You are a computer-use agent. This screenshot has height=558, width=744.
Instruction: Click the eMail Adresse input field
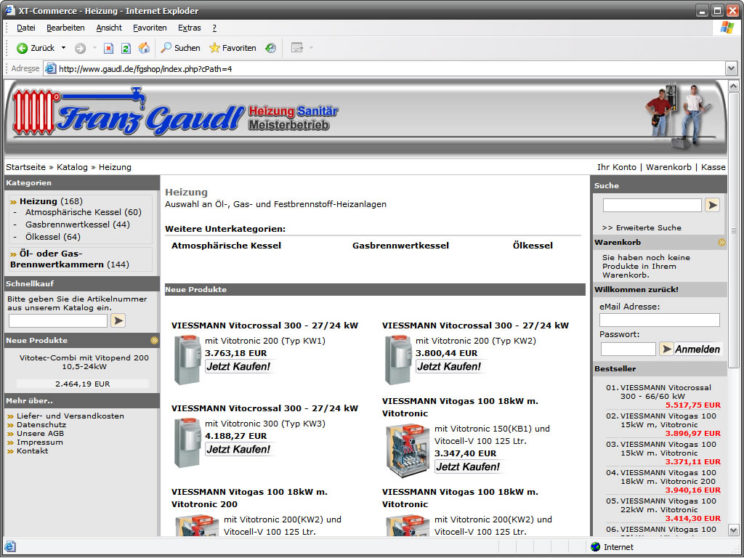[659, 320]
